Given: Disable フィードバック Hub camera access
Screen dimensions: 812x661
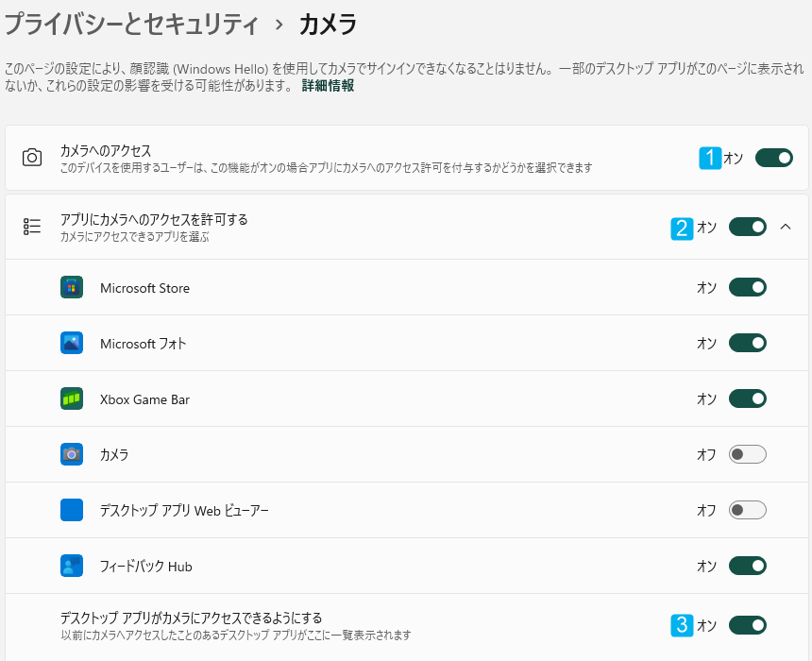Looking at the screenshot, I should pyautogui.click(x=747, y=566).
